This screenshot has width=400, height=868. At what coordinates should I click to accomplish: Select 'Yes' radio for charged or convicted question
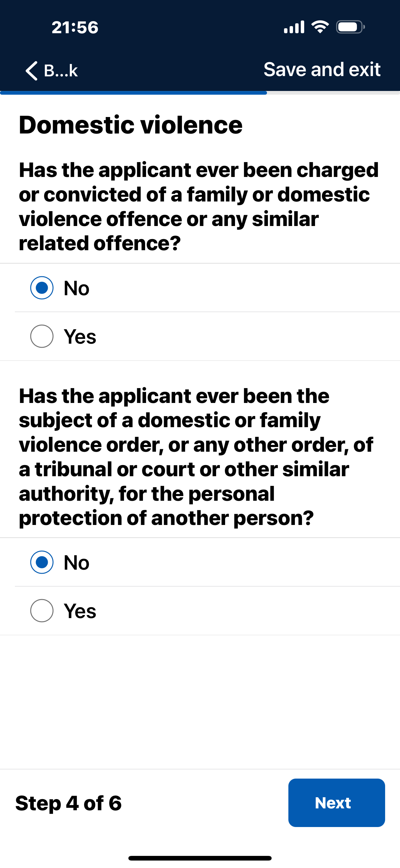click(42, 336)
